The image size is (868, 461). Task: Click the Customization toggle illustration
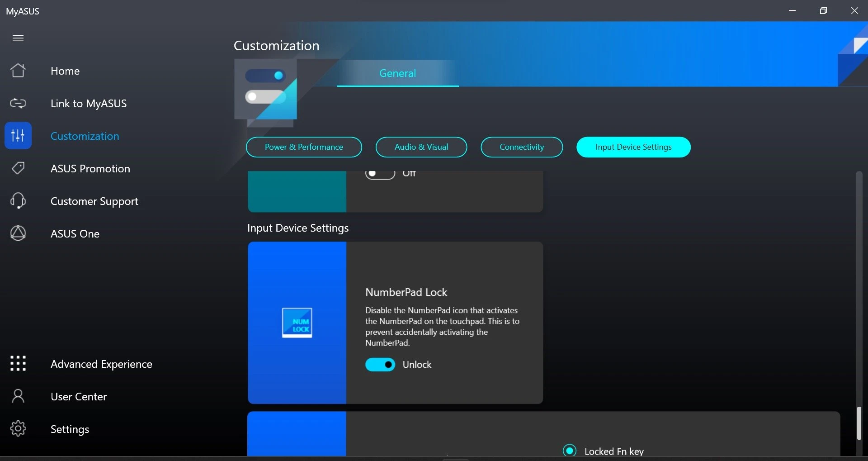(266, 93)
